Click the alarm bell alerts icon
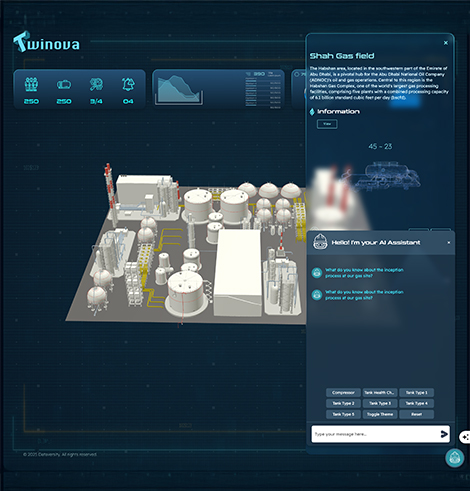Screen dimensions: 470x491 [128, 84]
